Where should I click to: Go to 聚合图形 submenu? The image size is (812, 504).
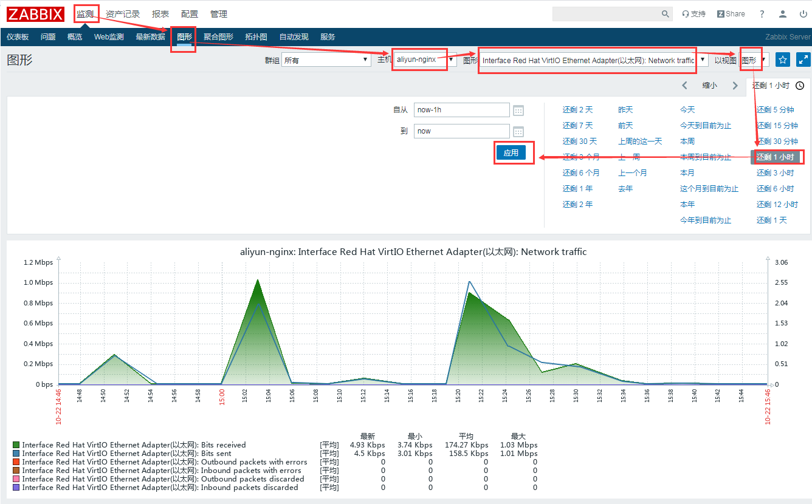[x=218, y=37]
